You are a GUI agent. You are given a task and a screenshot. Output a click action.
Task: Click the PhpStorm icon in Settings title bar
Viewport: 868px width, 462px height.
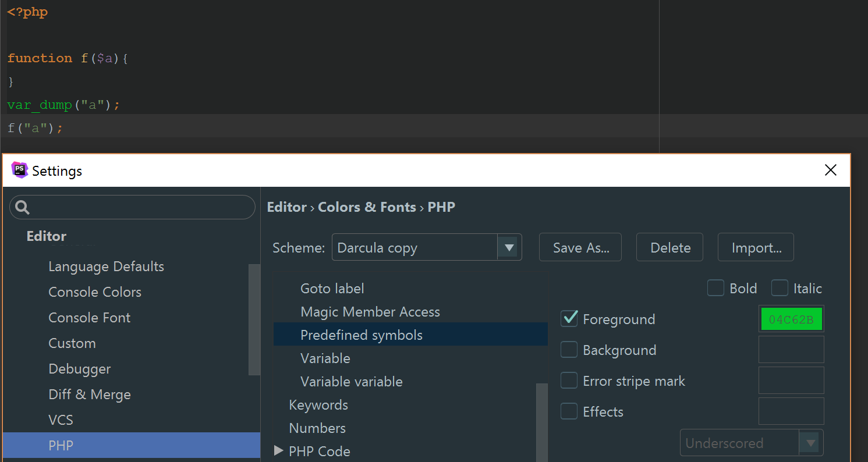(20, 170)
